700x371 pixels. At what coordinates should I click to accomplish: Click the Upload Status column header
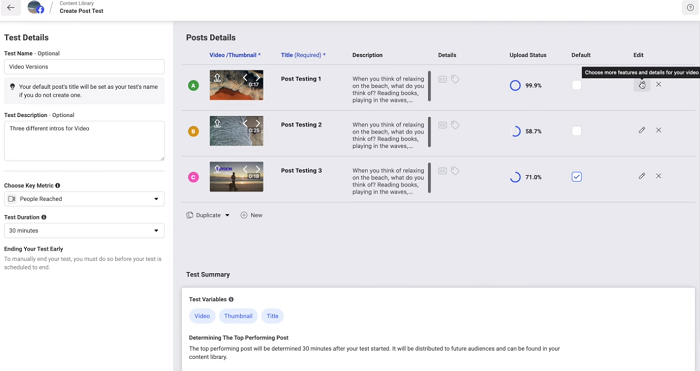point(528,55)
